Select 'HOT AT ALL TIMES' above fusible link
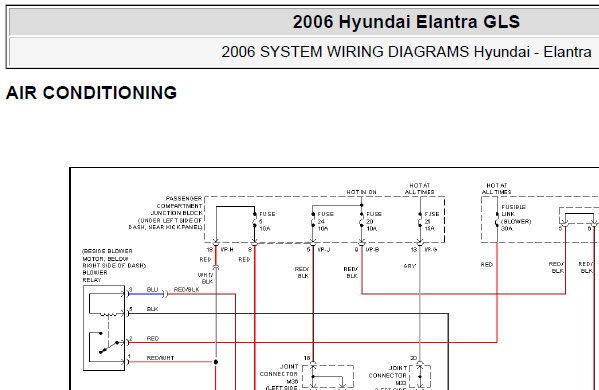Image resolution: width=599 pixels, height=390 pixels. (496, 189)
